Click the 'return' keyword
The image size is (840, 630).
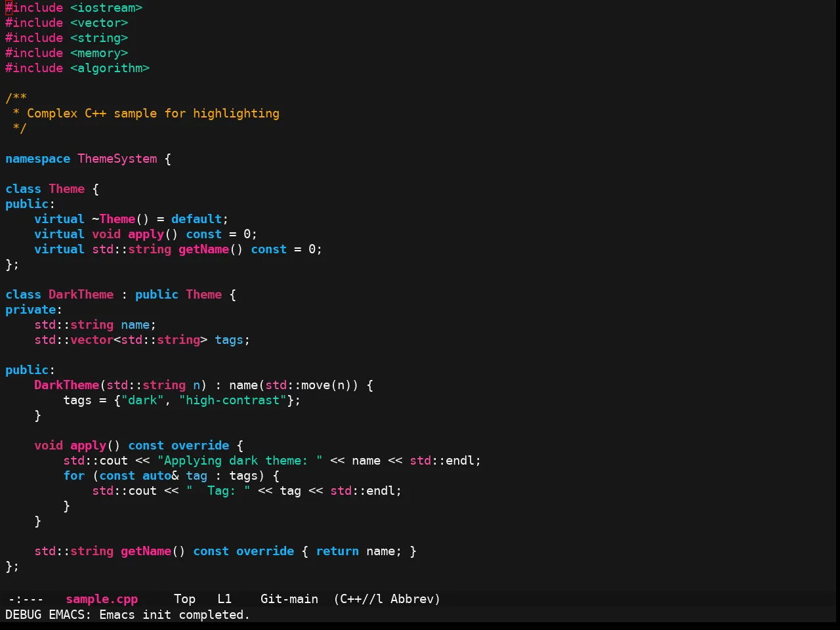coord(337,551)
